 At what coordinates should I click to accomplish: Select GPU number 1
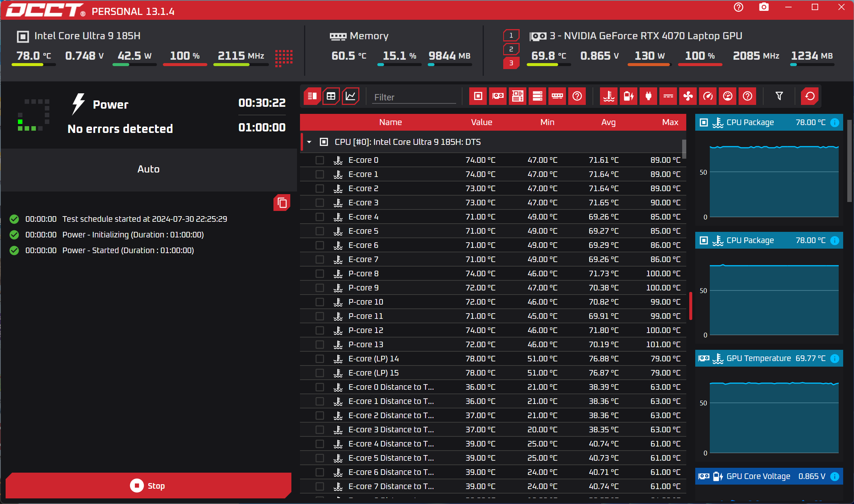click(511, 35)
